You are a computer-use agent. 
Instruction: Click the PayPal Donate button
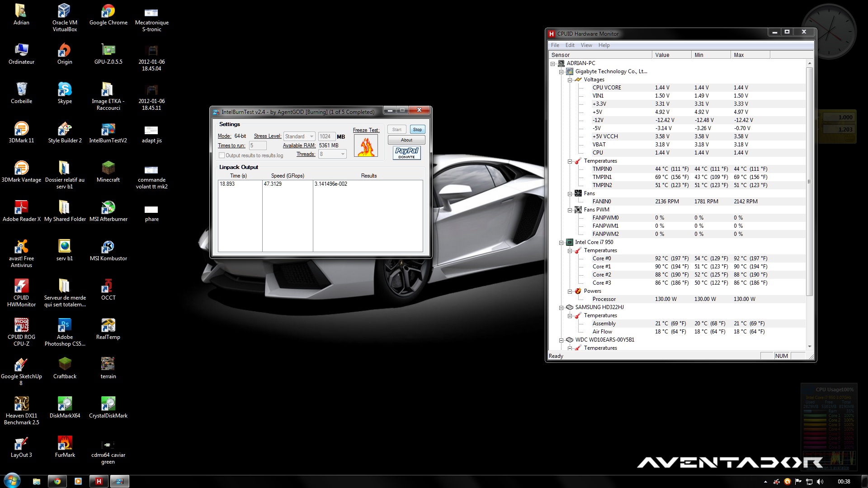click(406, 153)
